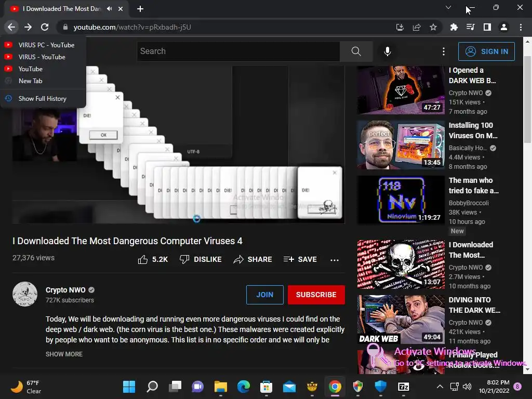Close the YouTube video tab

click(x=121, y=9)
